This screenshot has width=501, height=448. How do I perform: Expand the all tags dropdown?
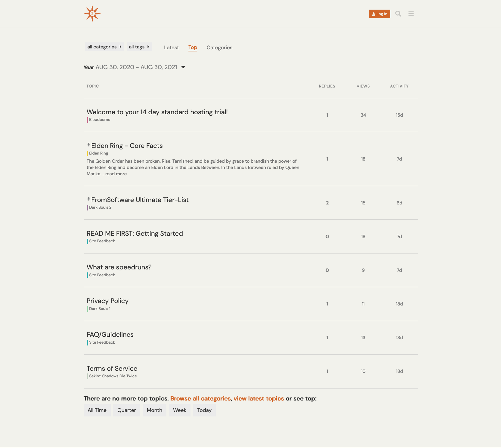coord(139,47)
